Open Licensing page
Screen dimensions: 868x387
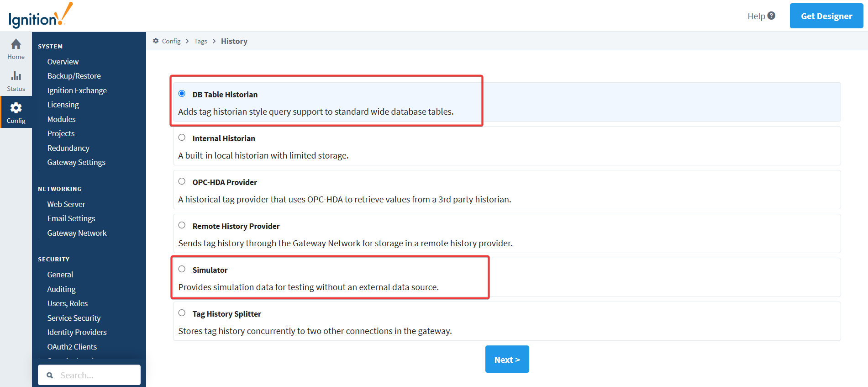pyautogui.click(x=63, y=105)
